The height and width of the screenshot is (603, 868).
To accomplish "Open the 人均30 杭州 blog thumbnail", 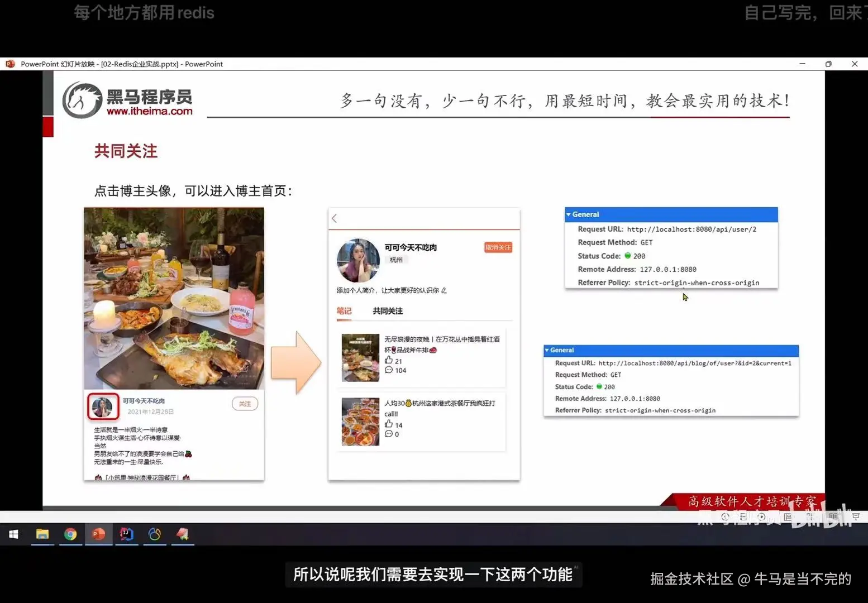I will (x=360, y=422).
